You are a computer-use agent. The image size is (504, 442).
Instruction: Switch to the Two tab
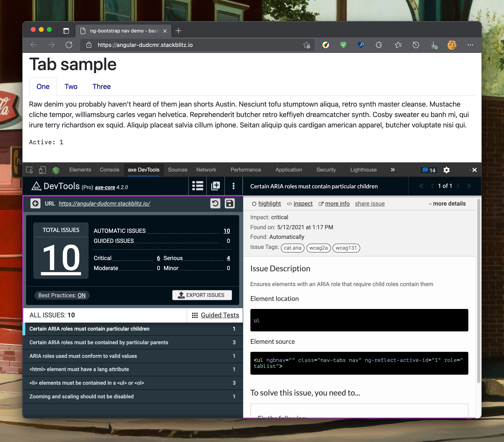coord(71,87)
